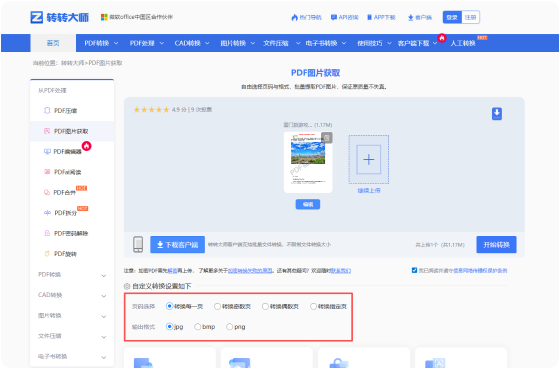Choose bmp as output format
Screen dimensions: 560x369
click(198, 327)
